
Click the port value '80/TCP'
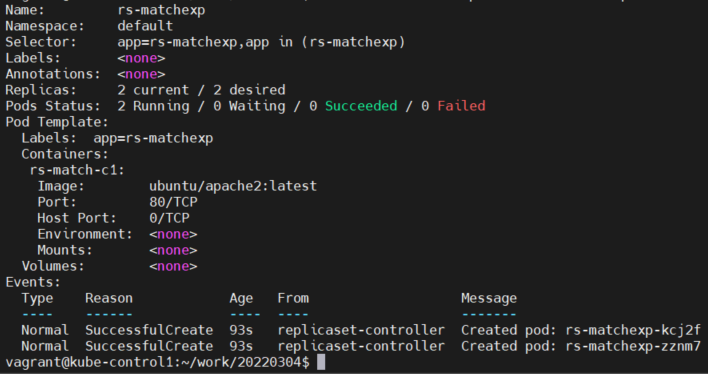pos(173,202)
